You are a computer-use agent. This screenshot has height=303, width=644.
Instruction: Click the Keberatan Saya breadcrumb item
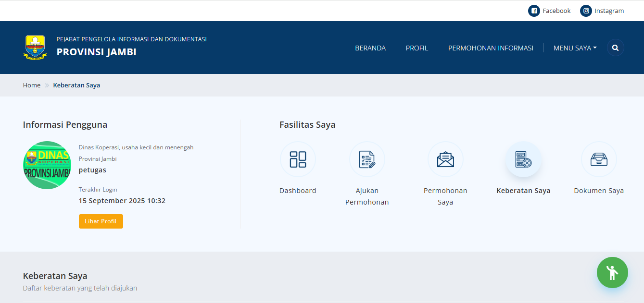tap(76, 85)
